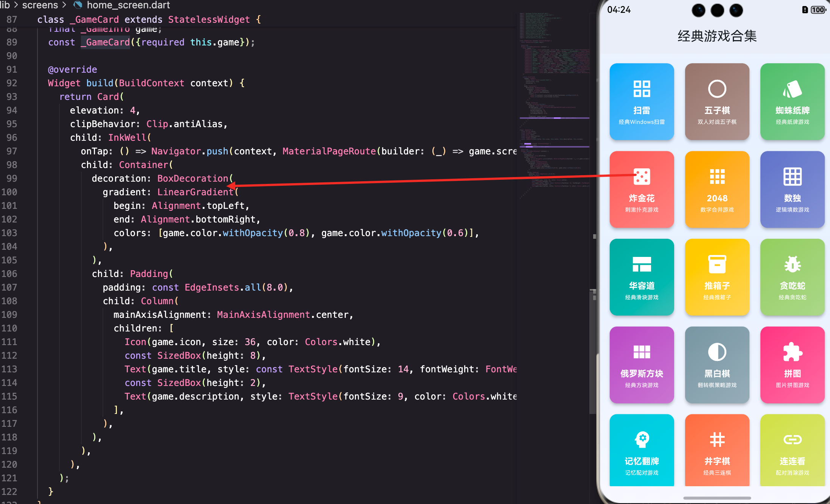Screen dimensions: 830x504
Task: Click the 数独 game title
Action: pyautogui.click(x=792, y=198)
